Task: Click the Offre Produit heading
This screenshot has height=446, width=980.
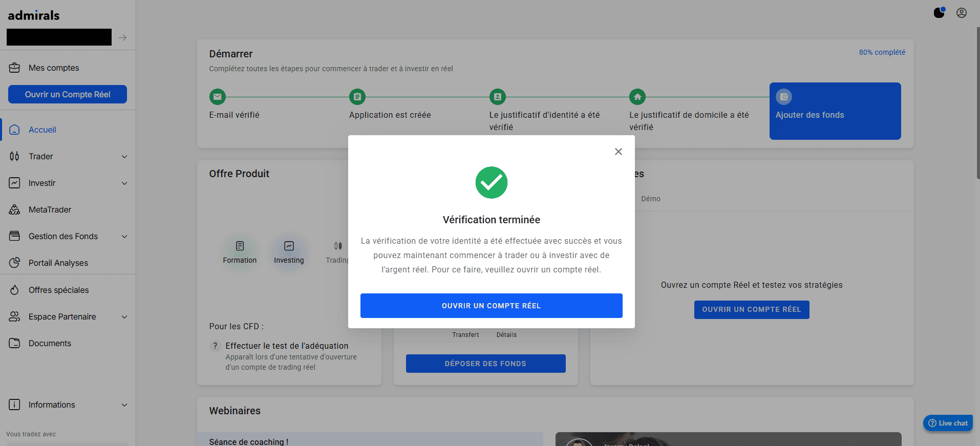Action: click(239, 174)
